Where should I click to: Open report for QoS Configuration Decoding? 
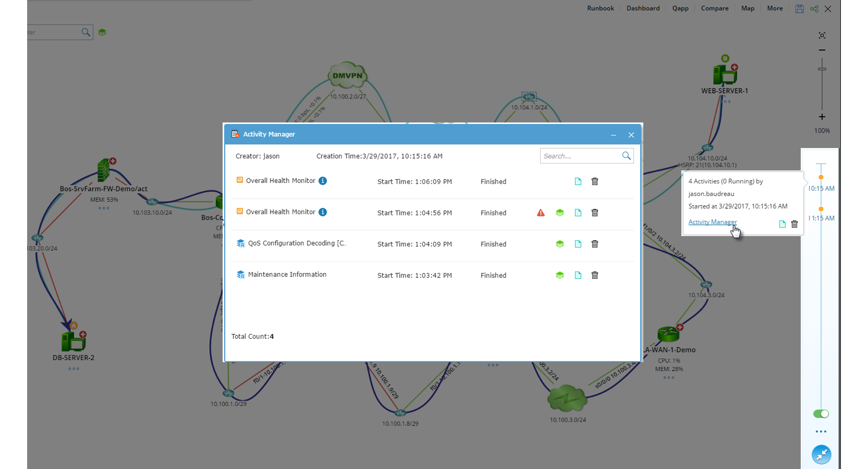(578, 244)
